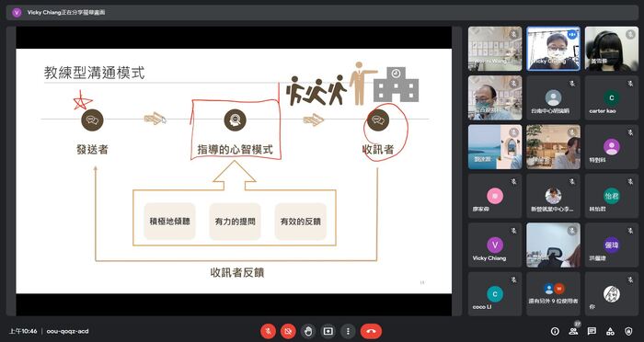This screenshot has height=342, width=644.
Task: Toggle the microphone mute button
Action: coord(268,331)
